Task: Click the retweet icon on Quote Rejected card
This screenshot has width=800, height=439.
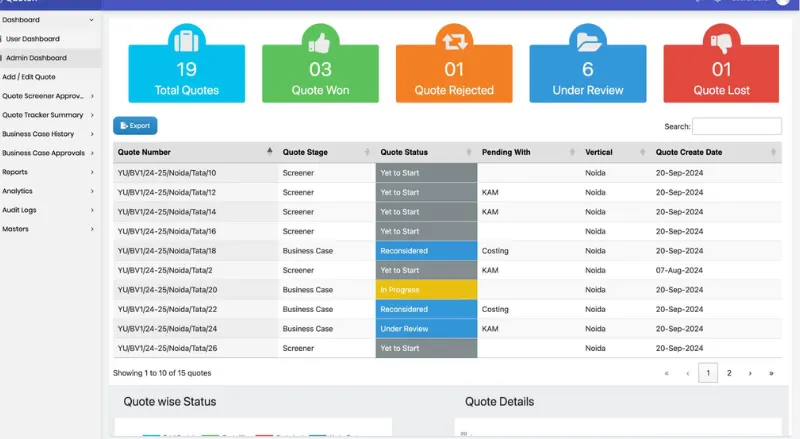Action: 454,42
